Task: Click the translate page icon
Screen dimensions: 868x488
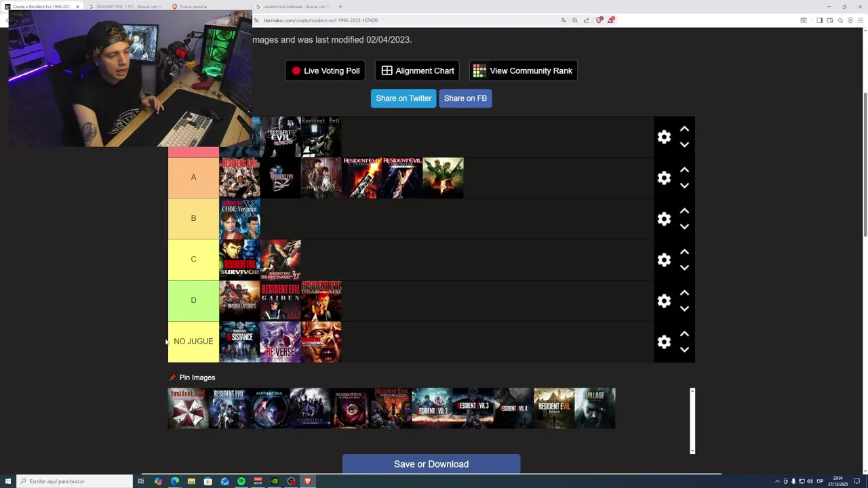Action: [563, 20]
